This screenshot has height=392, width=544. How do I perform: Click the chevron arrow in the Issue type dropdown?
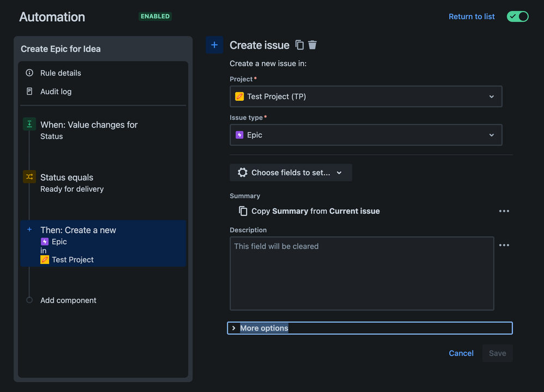[491, 135]
